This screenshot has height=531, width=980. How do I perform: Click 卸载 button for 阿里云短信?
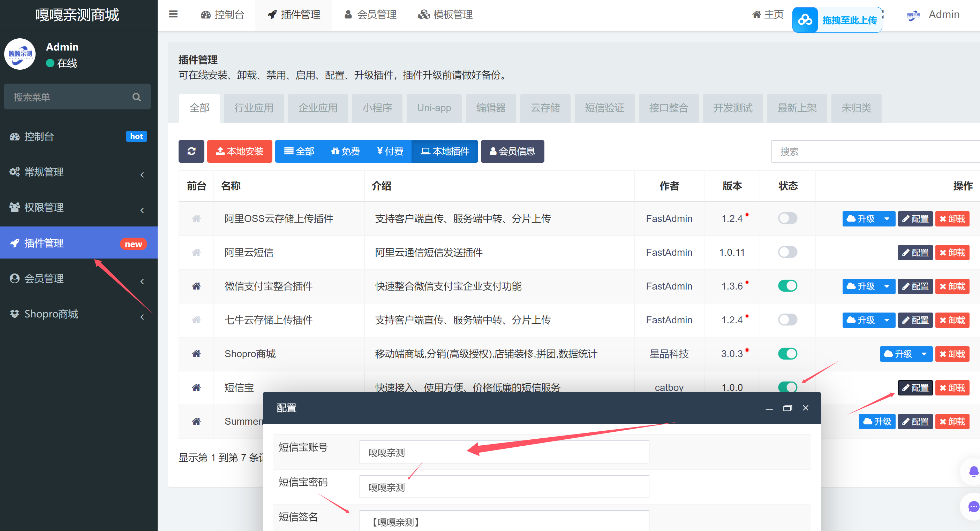[x=952, y=252]
